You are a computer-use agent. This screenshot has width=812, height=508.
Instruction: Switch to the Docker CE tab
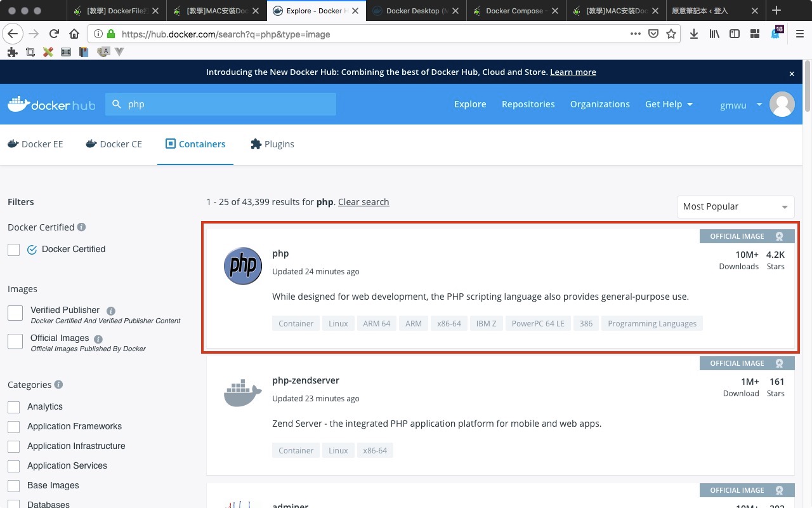tap(114, 144)
